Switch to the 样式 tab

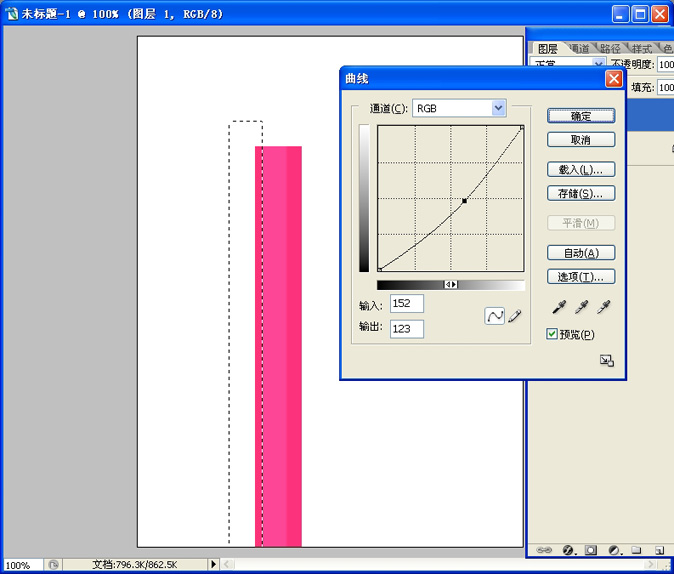pyautogui.click(x=641, y=49)
